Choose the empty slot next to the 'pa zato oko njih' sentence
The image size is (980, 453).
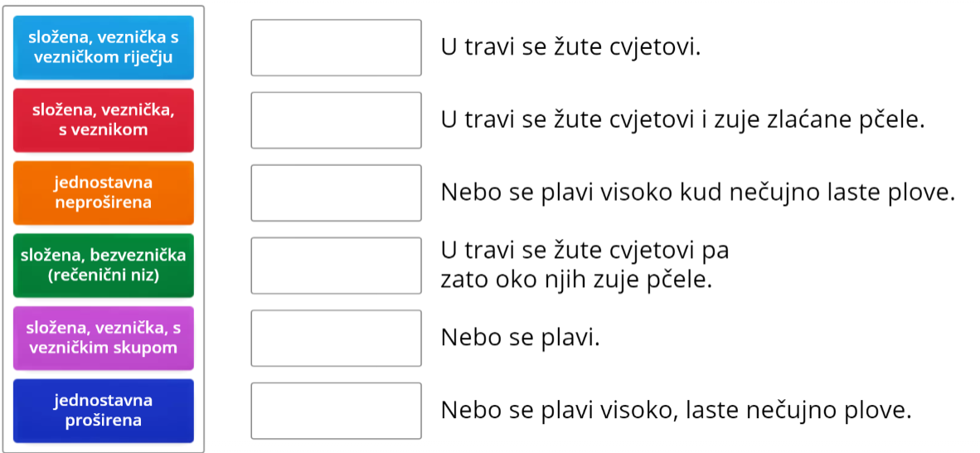[x=336, y=265]
